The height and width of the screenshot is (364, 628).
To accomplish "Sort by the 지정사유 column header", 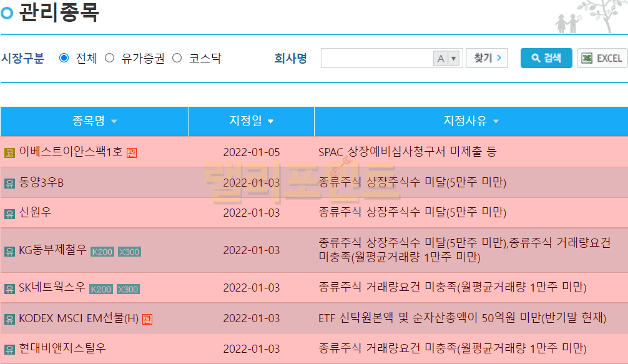I will (x=471, y=121).
